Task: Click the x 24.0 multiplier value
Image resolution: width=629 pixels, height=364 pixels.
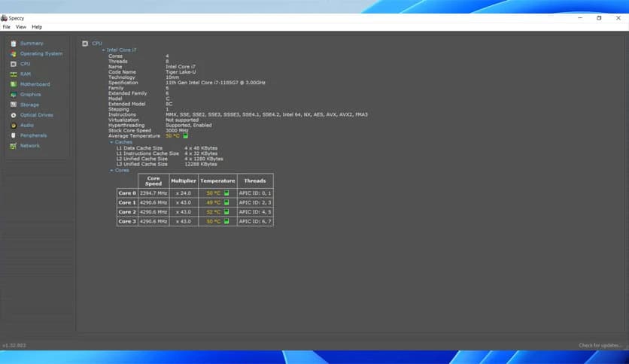Action: point(184,193)
